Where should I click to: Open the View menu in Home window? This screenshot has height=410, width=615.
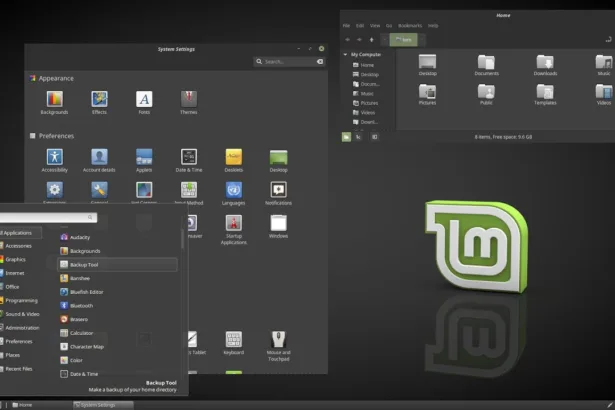375,26
